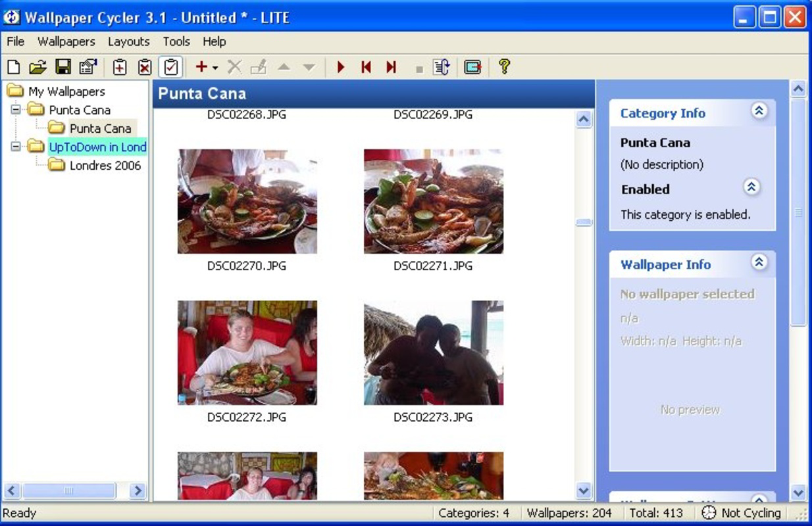Click the teal screen icon with red arrow

click(472, 66)
